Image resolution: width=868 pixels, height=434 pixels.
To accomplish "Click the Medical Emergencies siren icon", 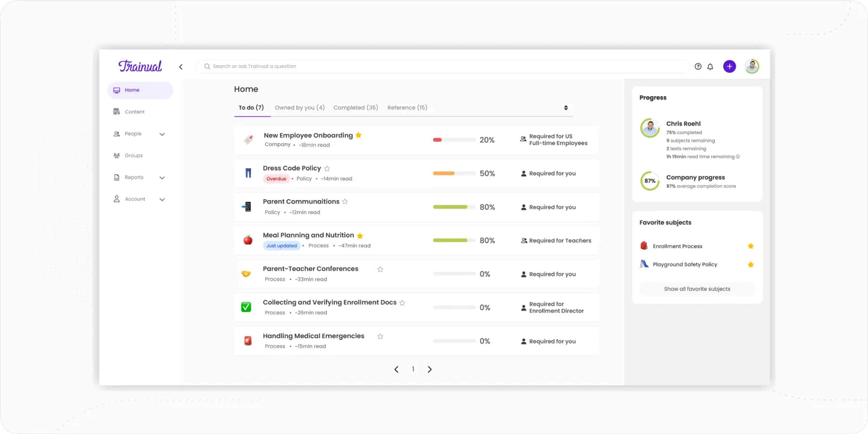I will tap(248, 341).
